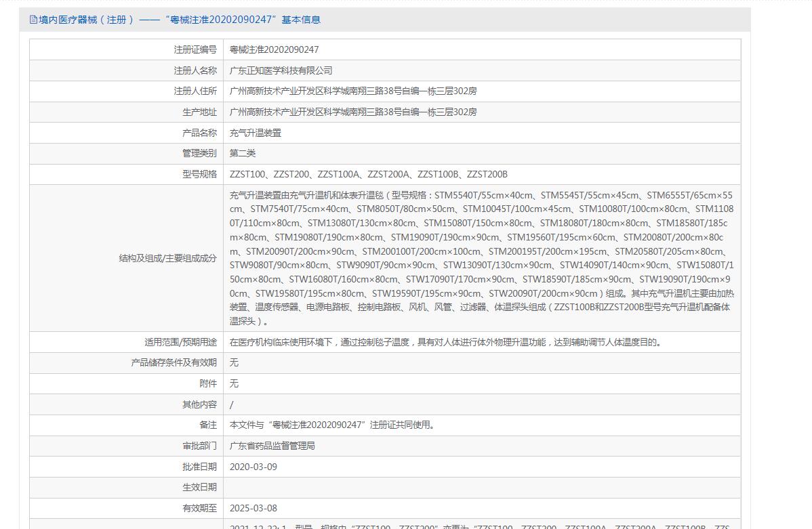Select model list starting ZZST100、ZZST200
812x529 pixels.
(x=368, y=175)
